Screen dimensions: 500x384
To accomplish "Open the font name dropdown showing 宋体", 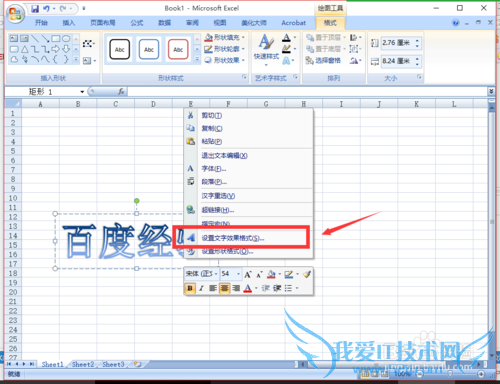I will (216, 274).
